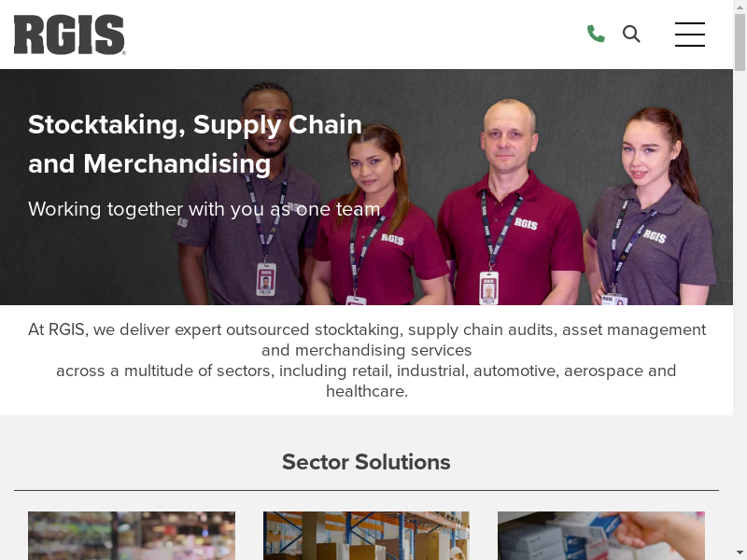Click the green phone icon
This screenshot has width=747, height=560.
point(596,34)
